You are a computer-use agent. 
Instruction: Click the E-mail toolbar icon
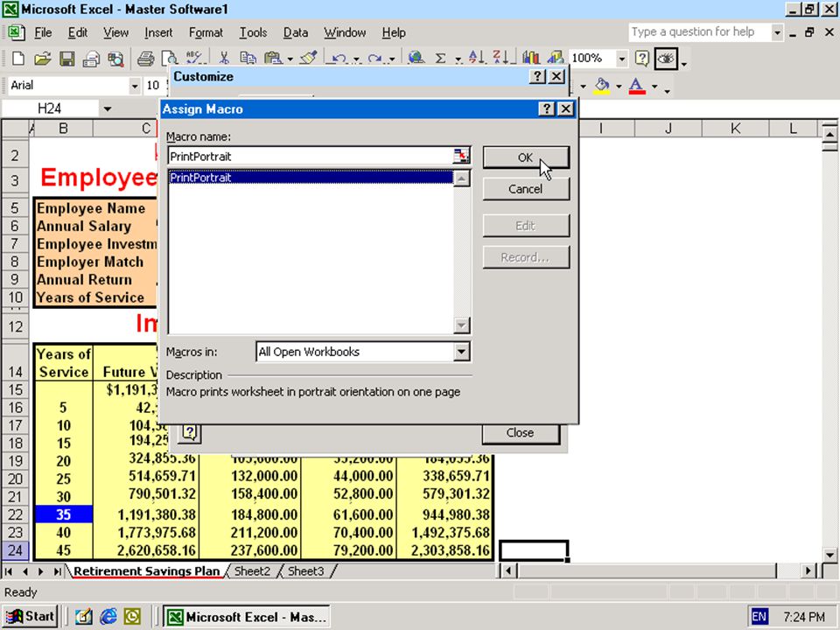91,59
